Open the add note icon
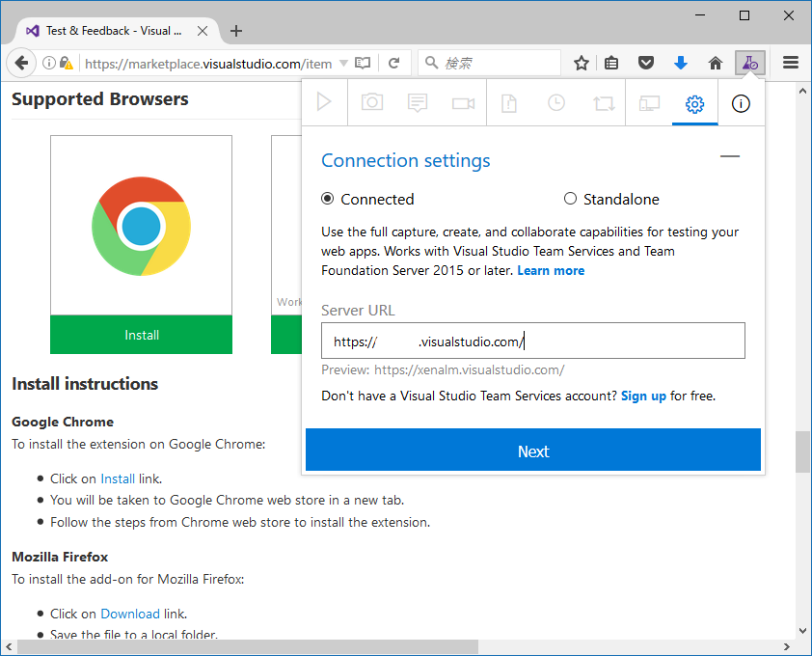This screenshot has width=812, height=656. point(418,102)
